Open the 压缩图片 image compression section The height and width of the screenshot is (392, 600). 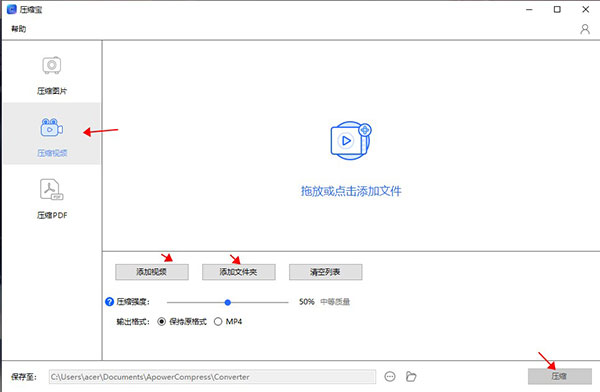52,75
